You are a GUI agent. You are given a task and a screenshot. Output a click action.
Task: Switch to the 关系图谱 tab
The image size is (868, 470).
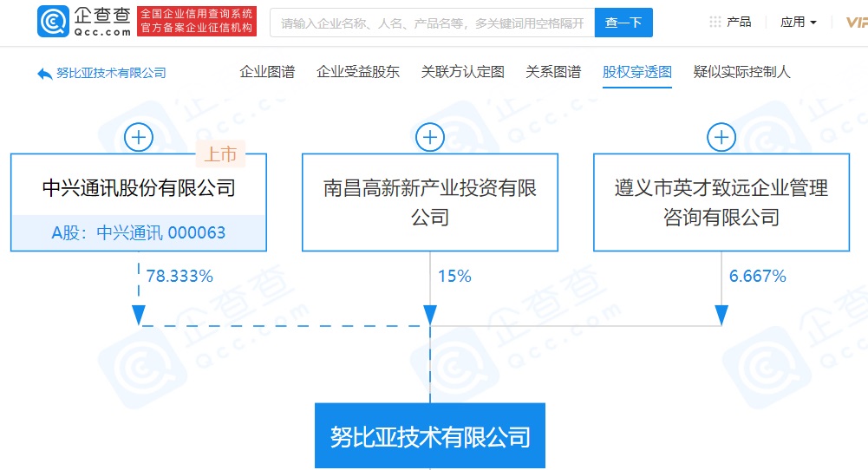553,72
